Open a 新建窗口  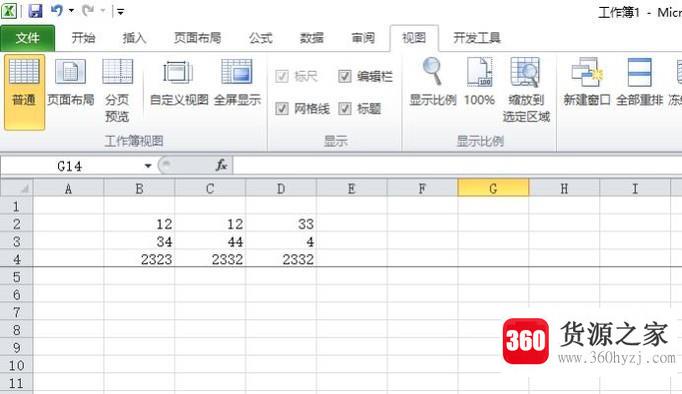(x=587, y=82)
